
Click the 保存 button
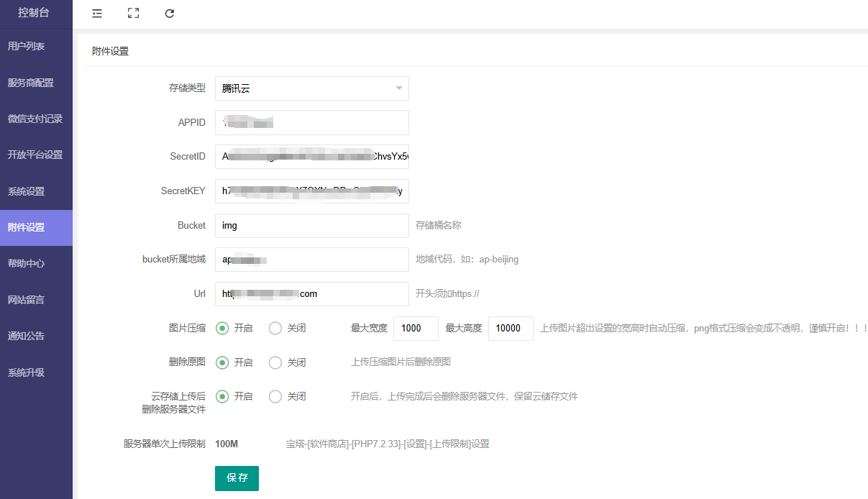pyautogui.click(x=237, y=478)
